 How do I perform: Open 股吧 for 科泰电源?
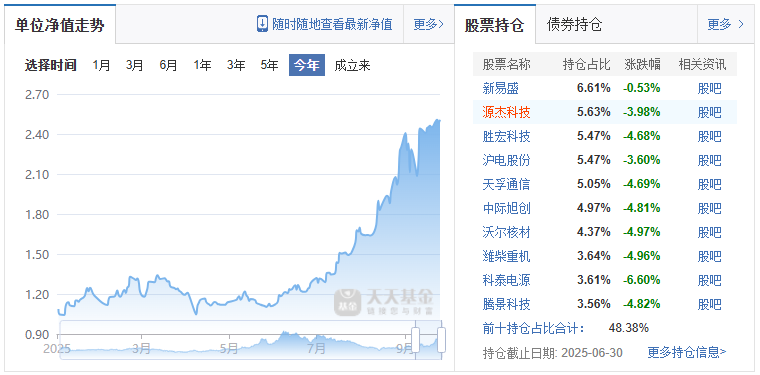pos(710,280)
